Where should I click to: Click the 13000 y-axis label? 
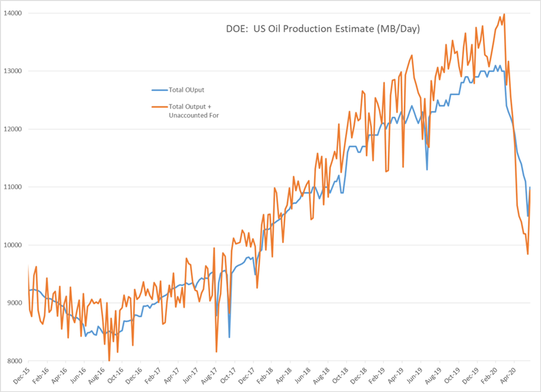13,71
